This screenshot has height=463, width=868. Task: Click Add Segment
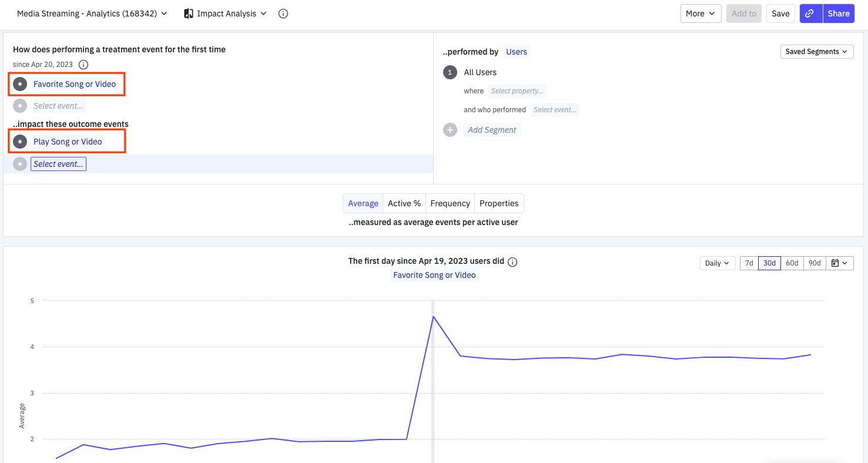(x=492, y=130)
